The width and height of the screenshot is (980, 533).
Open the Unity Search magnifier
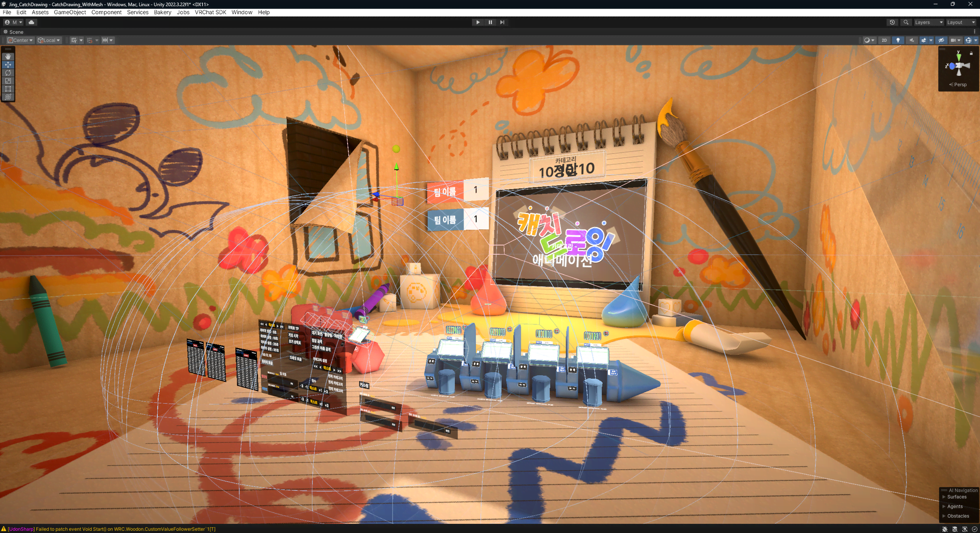coord(906,22)
